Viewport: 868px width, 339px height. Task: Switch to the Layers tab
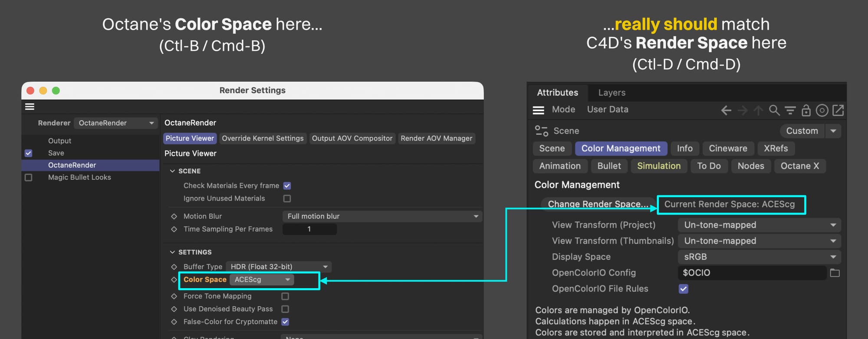(x=612, y=92)
